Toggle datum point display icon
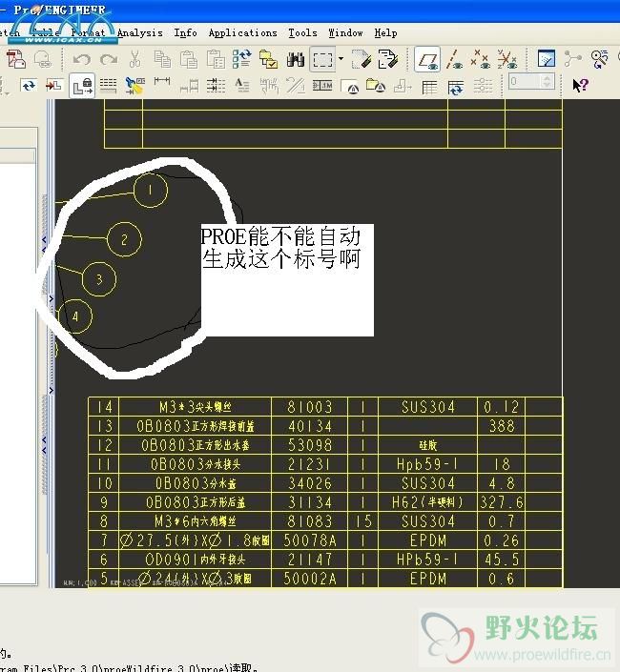The width and height of the screenshot is (620, 672). pos(480,59)
